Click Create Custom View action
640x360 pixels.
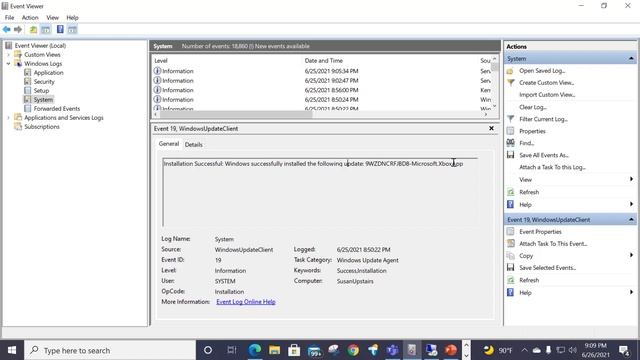pos(546,82)
